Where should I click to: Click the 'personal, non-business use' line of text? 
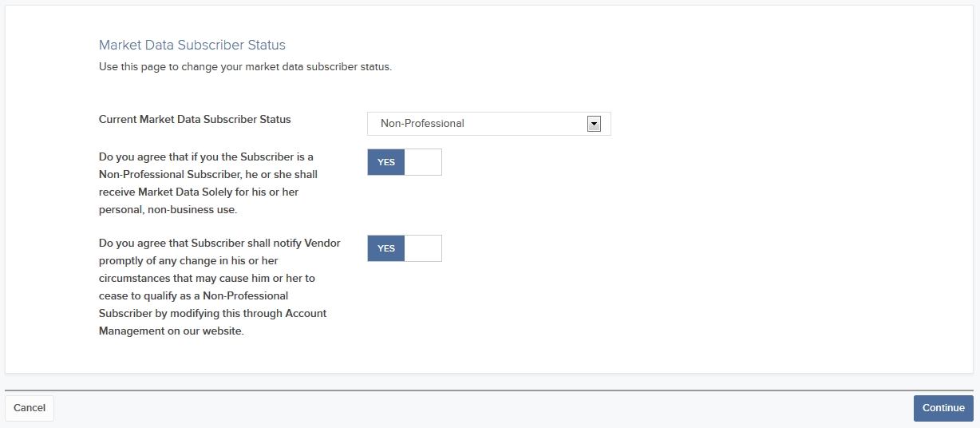(168, 210)
